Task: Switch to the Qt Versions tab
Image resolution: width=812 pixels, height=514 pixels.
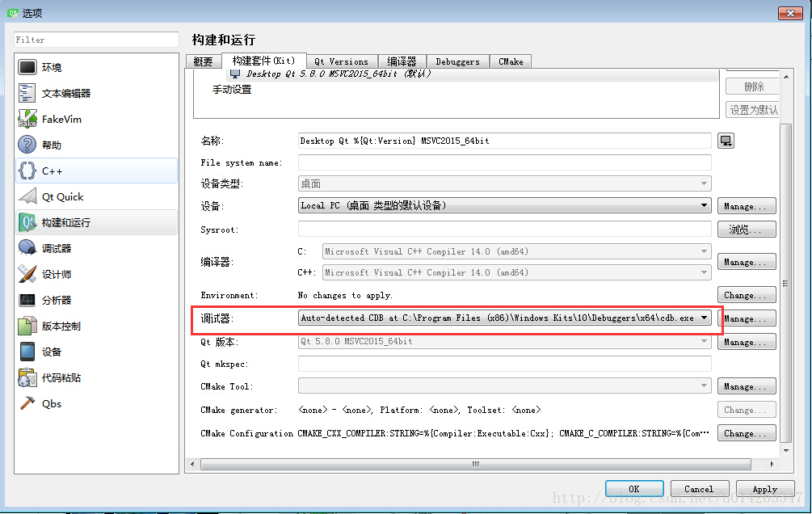Action: (x=341, y=61)
